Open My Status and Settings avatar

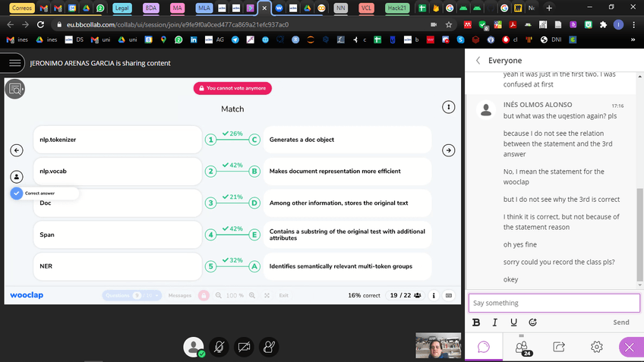(x=194, y=348)
